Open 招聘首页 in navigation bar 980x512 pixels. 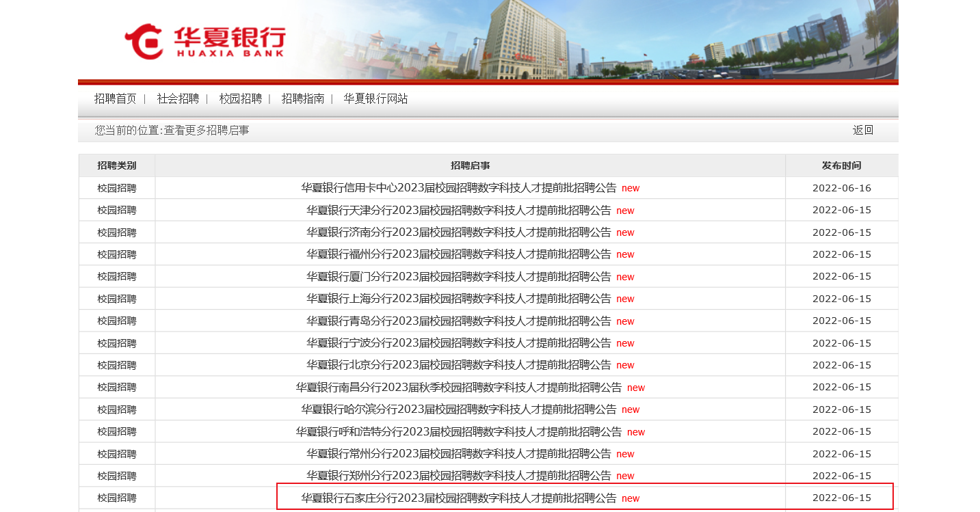tap(116, 98)
